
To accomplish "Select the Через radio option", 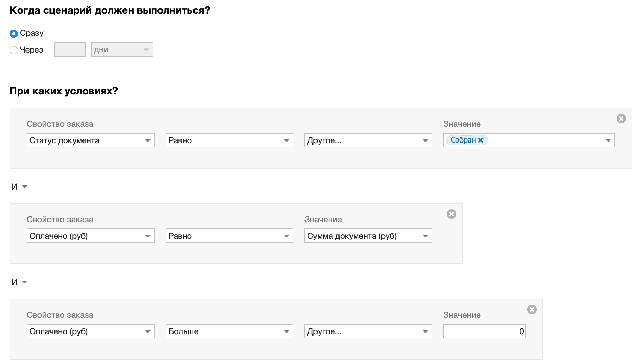I will (x=14, y=50).
